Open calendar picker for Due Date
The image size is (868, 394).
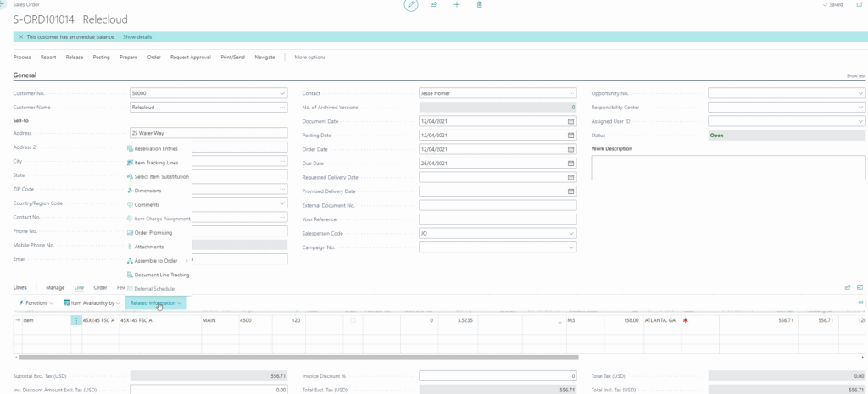(x=570, y=164)
